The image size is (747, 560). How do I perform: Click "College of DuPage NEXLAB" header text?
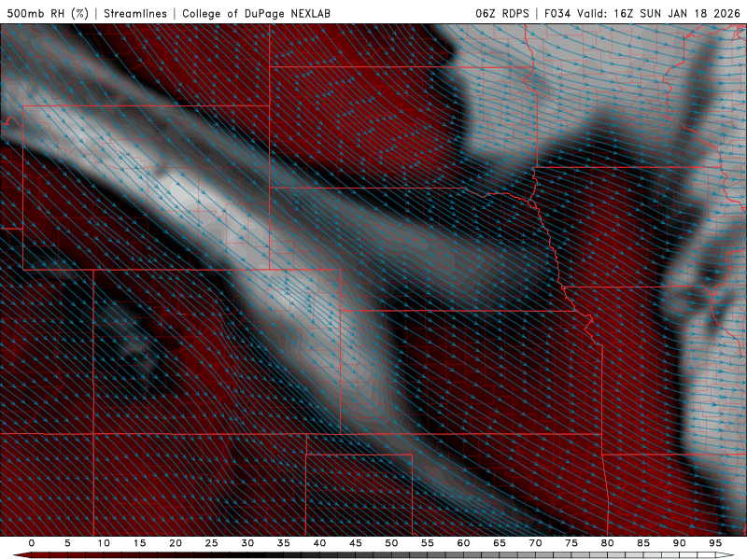[x=256, y=13]
